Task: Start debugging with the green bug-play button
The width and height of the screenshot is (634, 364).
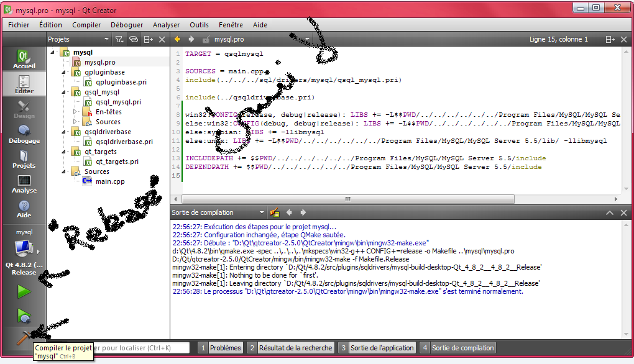Action: pos(24,316)
